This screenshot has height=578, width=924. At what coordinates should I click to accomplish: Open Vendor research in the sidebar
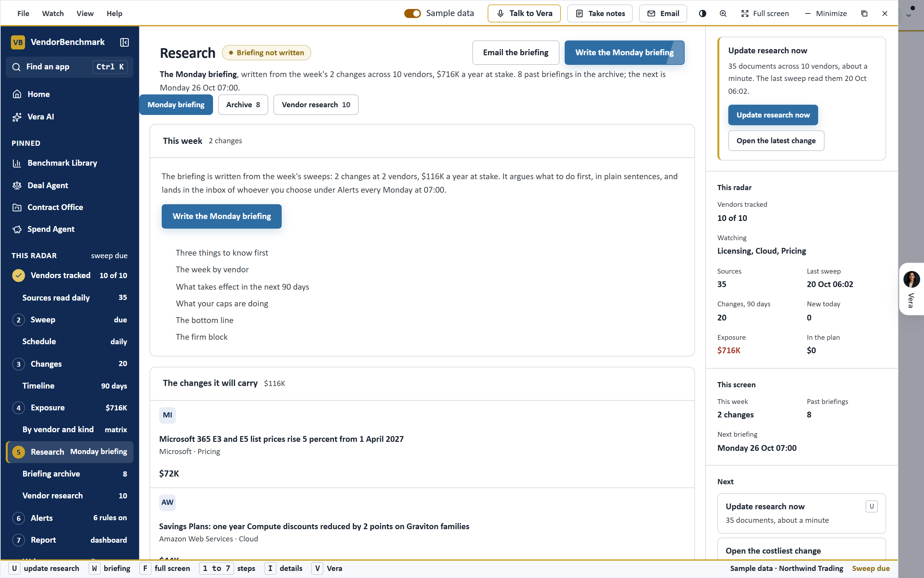click(70, 496)
